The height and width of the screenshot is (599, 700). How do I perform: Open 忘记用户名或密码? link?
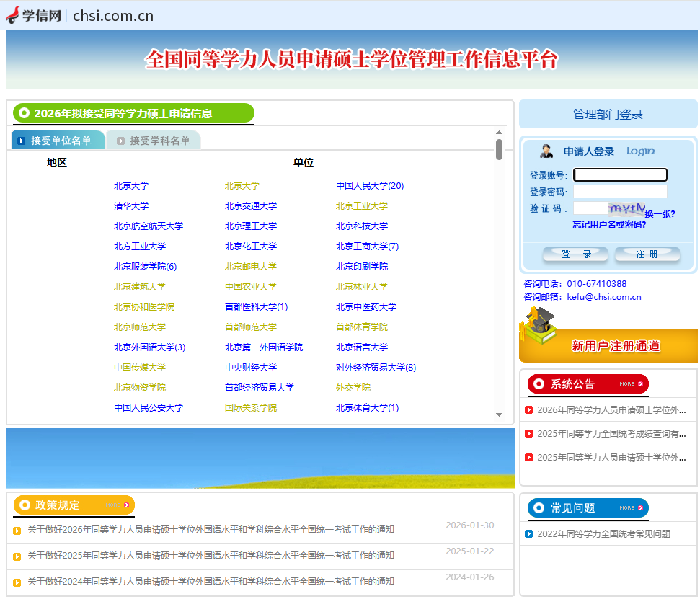point(609,224)
